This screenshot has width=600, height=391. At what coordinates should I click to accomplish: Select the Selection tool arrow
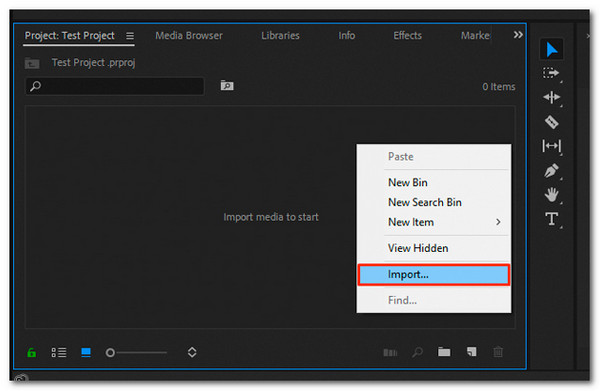tap(551, 49)
